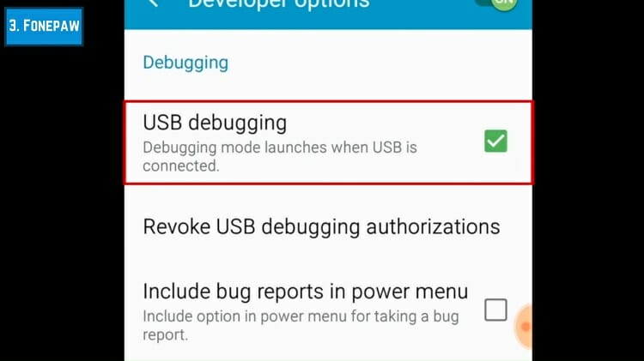Screen dimensions: 644x361
Task: Select the USB debugging title text
Action: [215, 123]
